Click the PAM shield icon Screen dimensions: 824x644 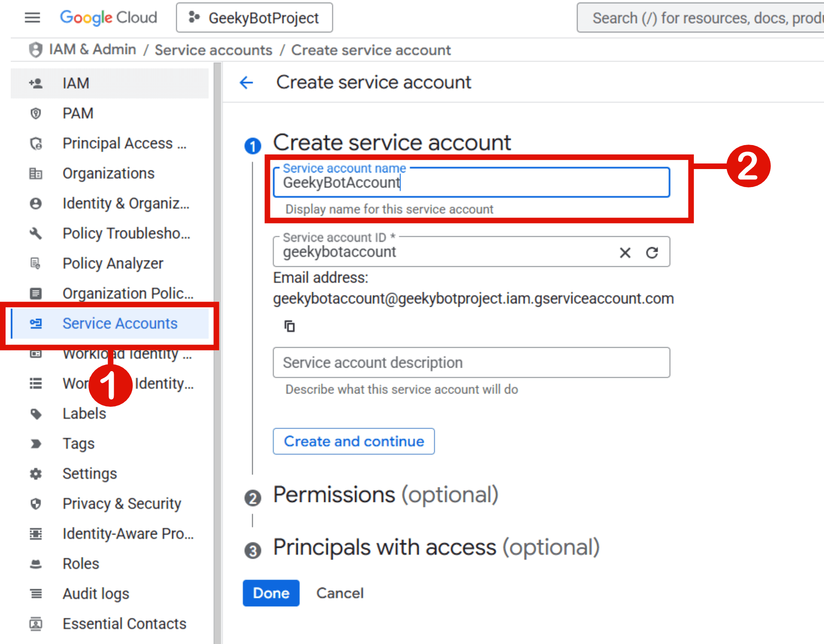pos(36,113)
